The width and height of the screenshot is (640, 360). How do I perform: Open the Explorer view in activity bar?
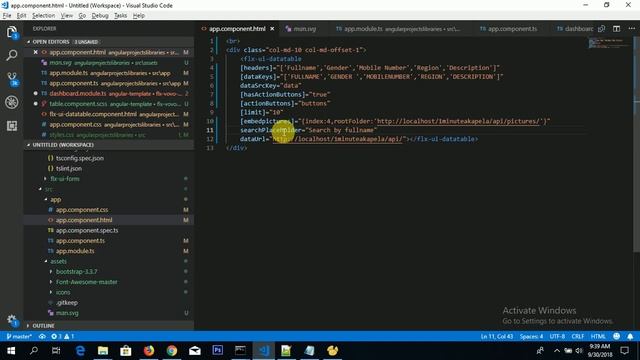12,32
